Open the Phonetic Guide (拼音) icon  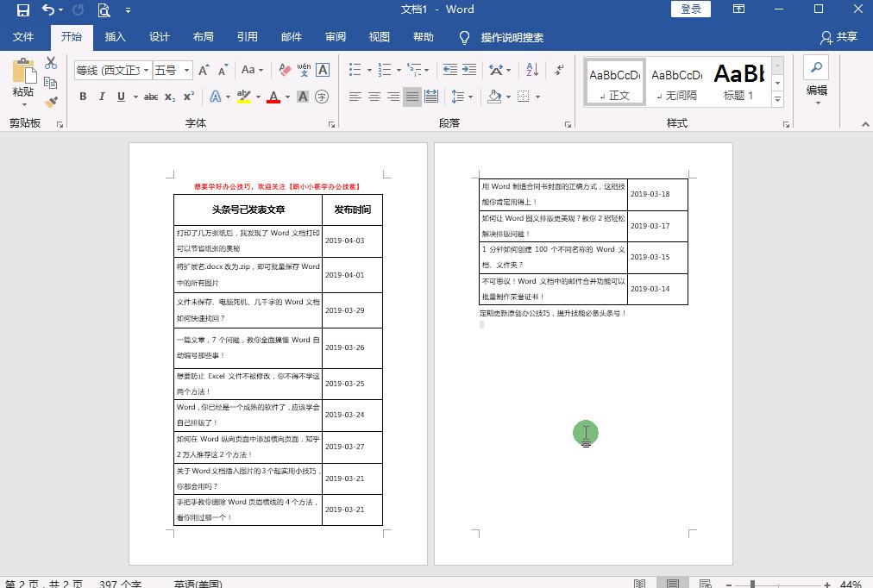coord(302,69)
